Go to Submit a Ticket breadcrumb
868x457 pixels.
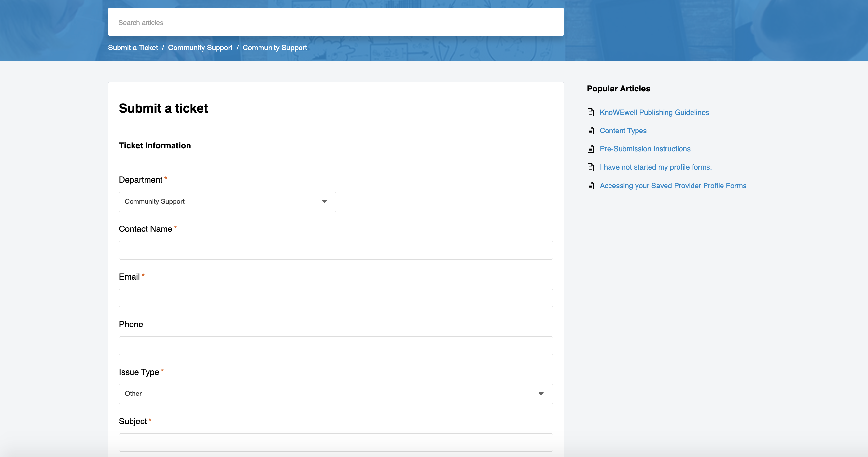[133, 48]
